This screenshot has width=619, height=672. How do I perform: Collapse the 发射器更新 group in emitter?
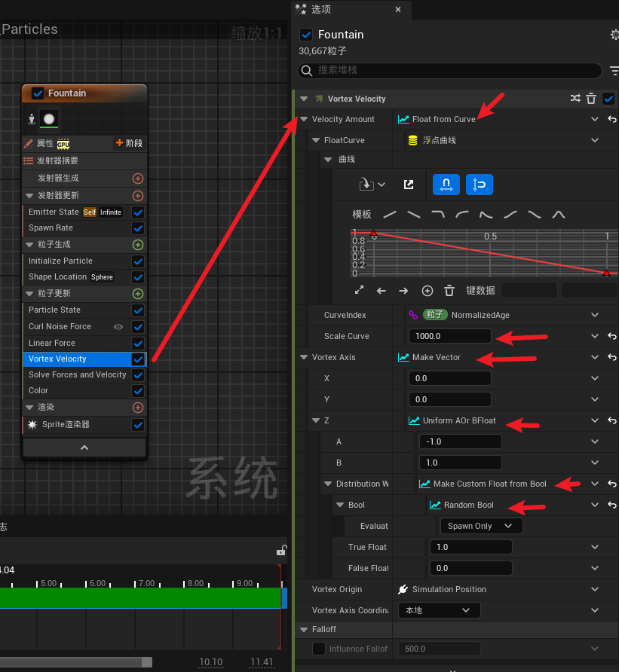29,196
